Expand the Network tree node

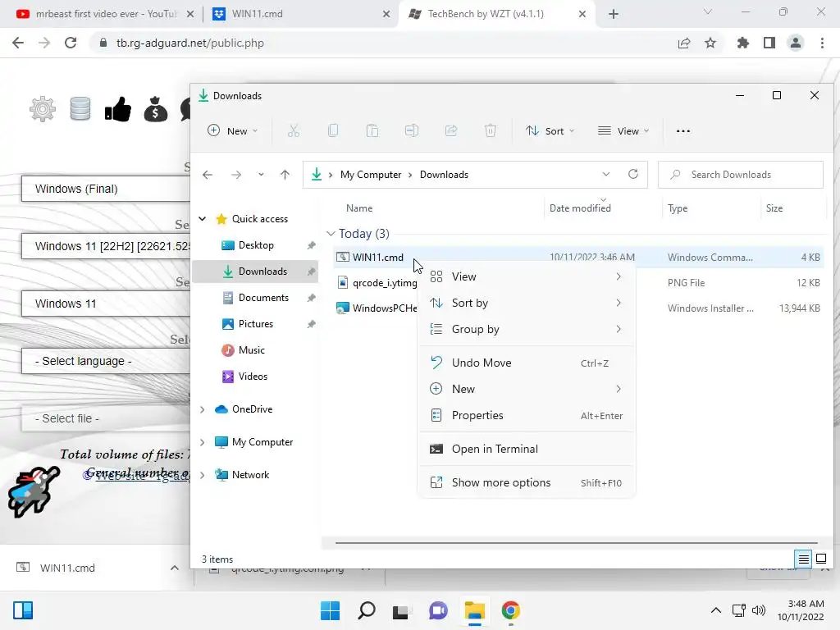(203, 475)
